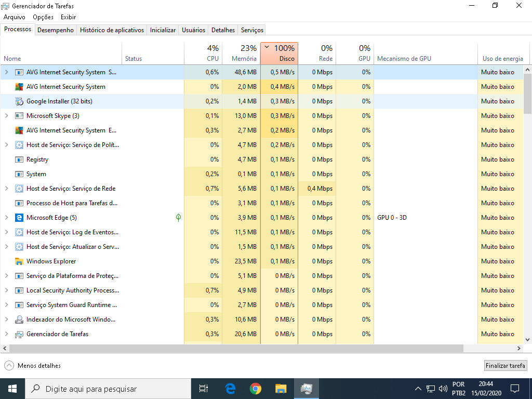This screenshot has height=399, width=532.
Task: Switch to the Inicializar tab
Action: 163,30
